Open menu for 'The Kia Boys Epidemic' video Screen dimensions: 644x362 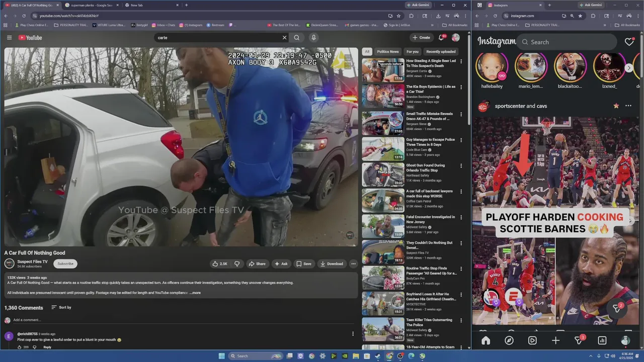click(x=461, y=88)
